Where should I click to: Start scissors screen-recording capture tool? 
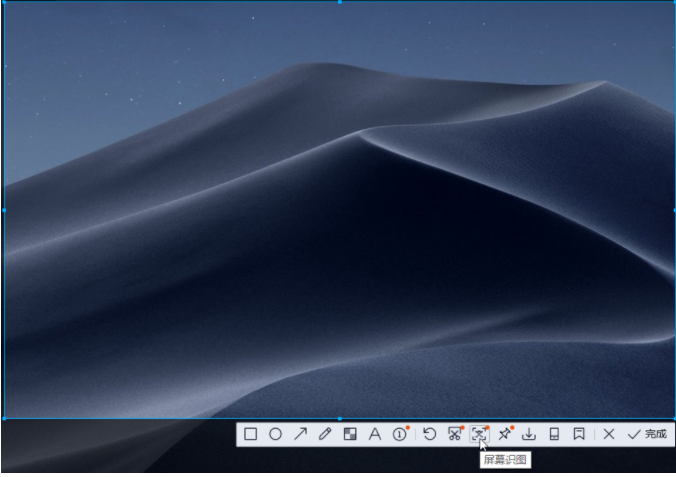coord(454,434)
